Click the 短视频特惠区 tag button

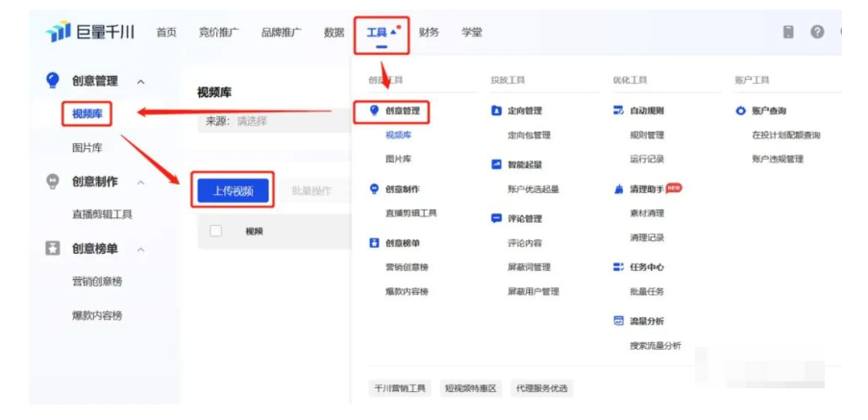pyautogui.click(x=470, y=388)
